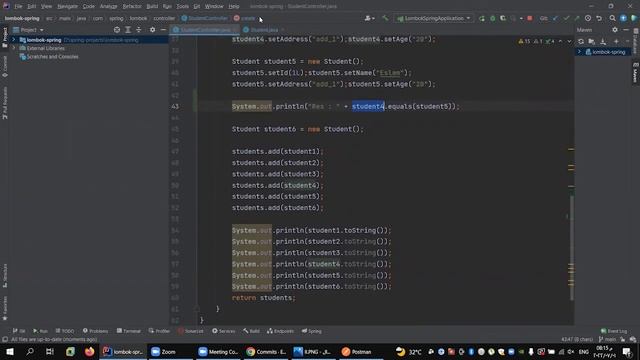Viewport: 640px width, 360px height.
Task: Jump to previous highlighted error up arrow
Action: coord(560,41)
